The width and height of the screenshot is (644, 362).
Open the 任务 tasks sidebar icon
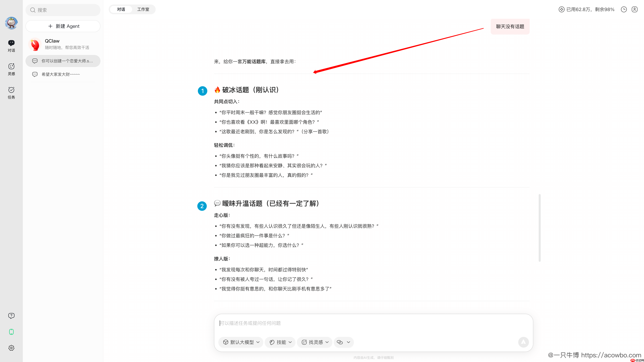[11, 93]
